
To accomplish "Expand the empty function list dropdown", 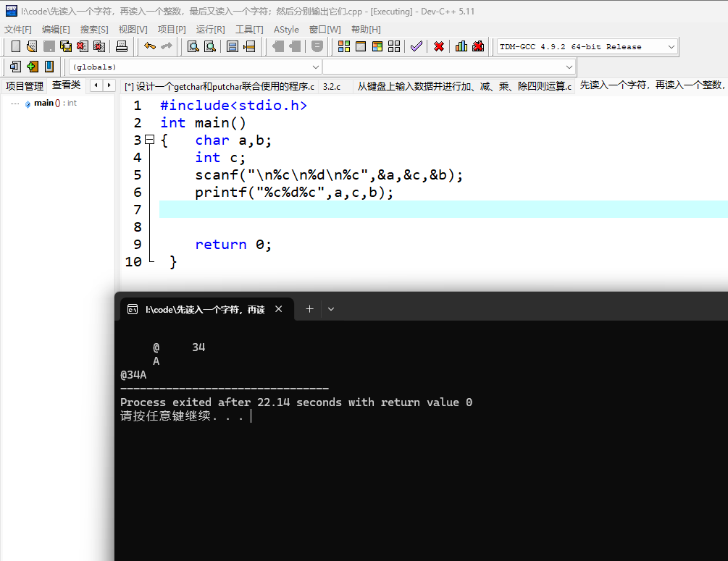I will [x=569, y=67].
